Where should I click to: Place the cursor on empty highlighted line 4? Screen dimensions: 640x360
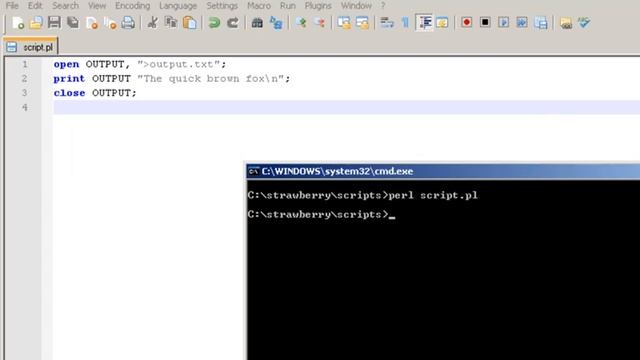(346, 107)
